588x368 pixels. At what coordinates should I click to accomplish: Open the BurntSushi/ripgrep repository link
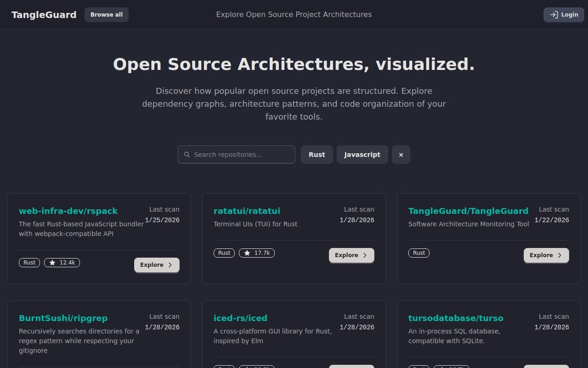click(x=63, y=318)
